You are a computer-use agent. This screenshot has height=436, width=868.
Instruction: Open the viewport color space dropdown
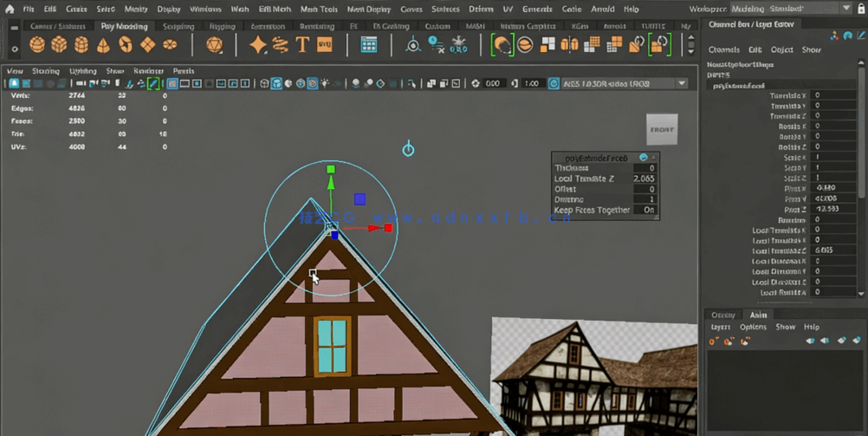(x=681, y=84)
